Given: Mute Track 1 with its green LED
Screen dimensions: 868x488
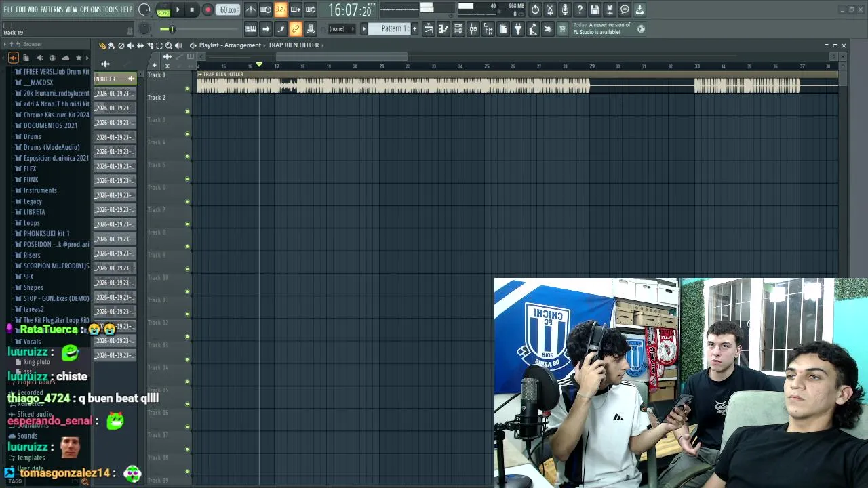Looking at the screenshot, I should point(187,89).
